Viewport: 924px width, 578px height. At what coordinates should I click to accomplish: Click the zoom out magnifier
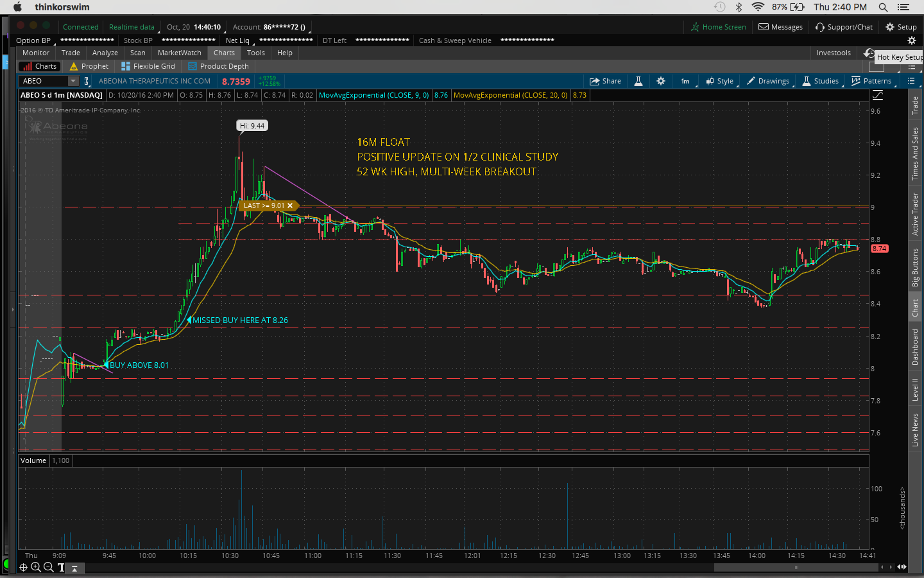click(x=48, y=567)
